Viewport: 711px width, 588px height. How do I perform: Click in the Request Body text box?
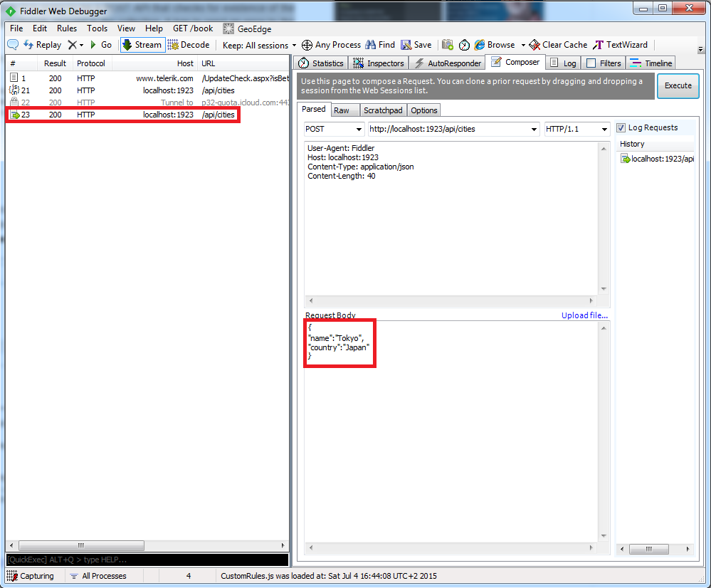(x=452, y=431)
